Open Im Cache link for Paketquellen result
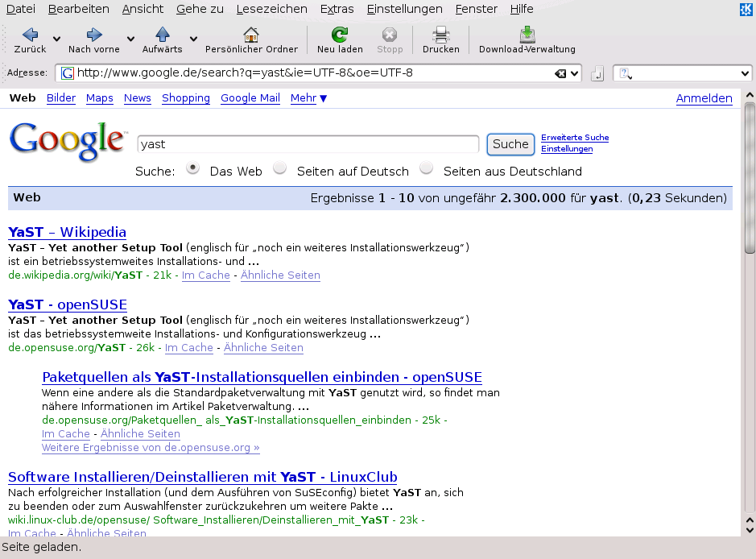 coord(66,433)
